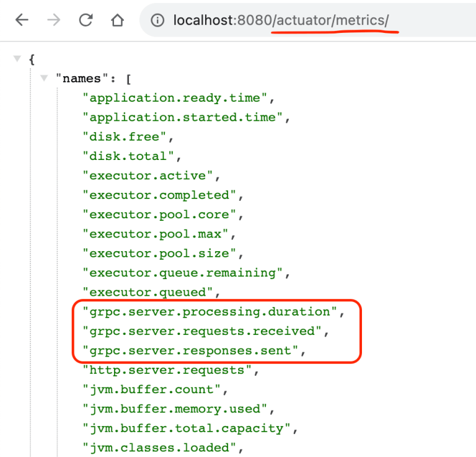Reload the metrics page

coord(86,20)
